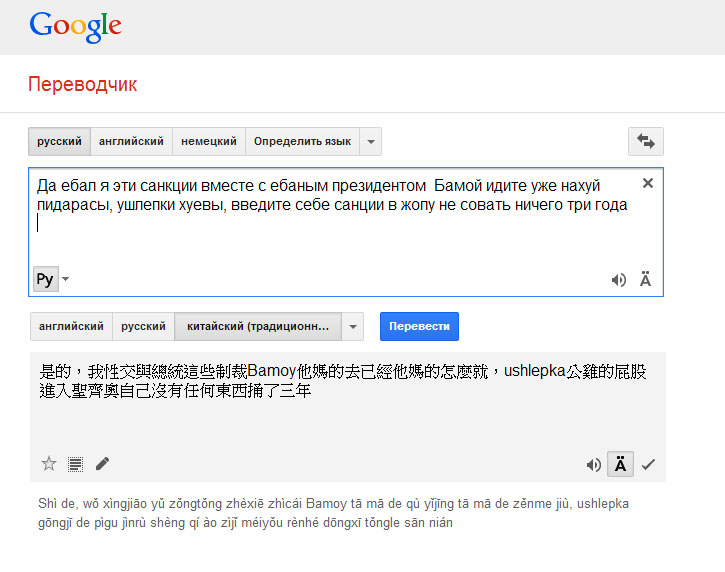Click the Chinese translation result text
The image size is (725, 572).
[343, 381]
